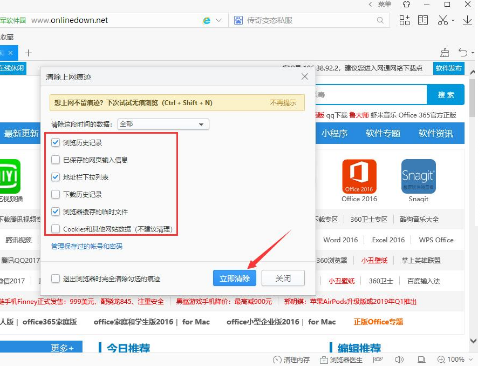Click the Snagit app icon
This screenshot has height=366, width=480.
[x=419, y=176]
